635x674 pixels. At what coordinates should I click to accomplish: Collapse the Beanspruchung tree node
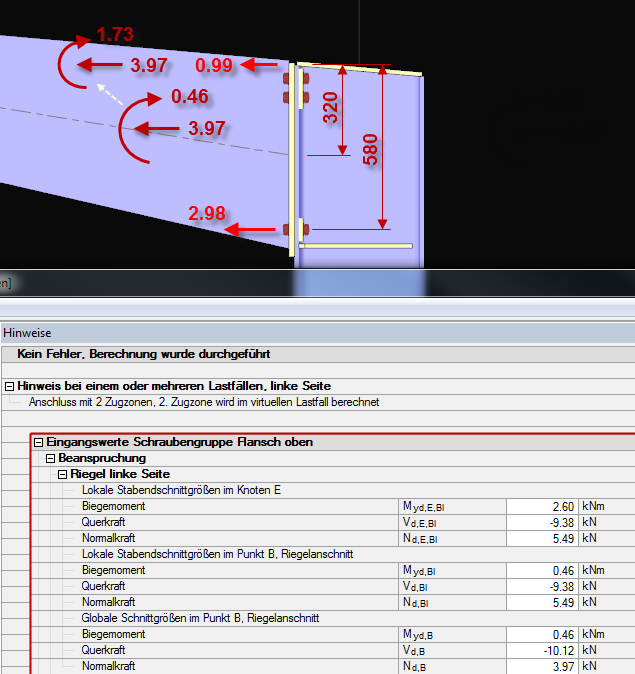pos(50,458)
